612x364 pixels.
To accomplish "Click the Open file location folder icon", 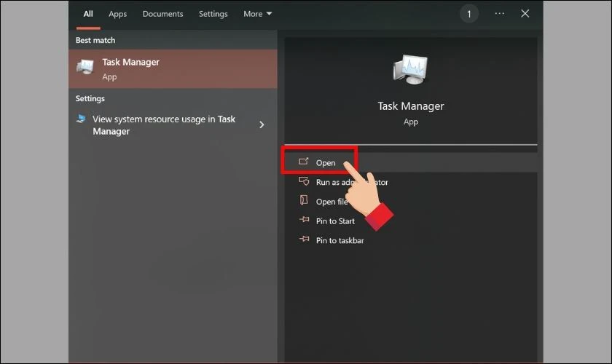I will tap(304, 200).
